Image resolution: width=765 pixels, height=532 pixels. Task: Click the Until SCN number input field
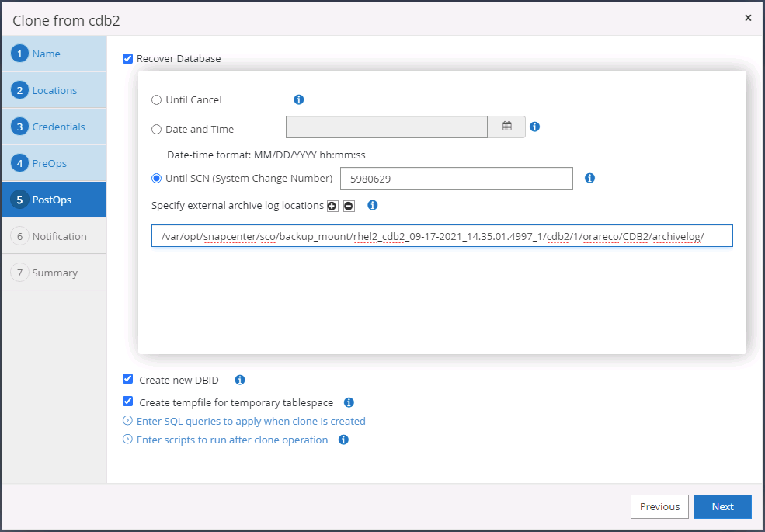tap(456, 179)
